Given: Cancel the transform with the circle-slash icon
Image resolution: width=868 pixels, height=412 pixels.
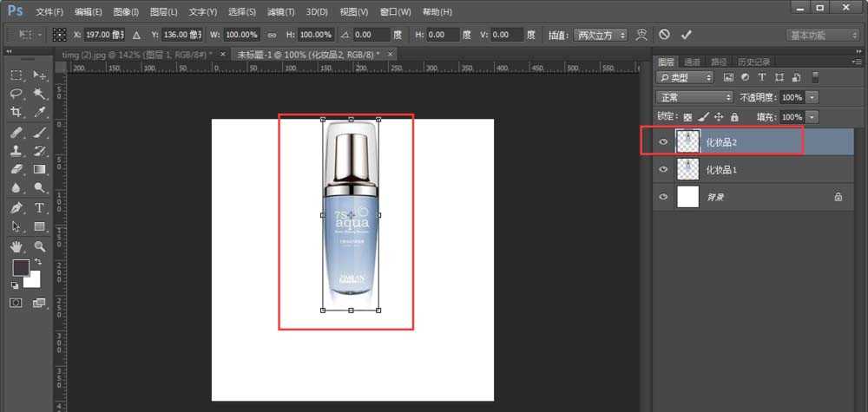Looking at the screenshot, I should [664, 35].
